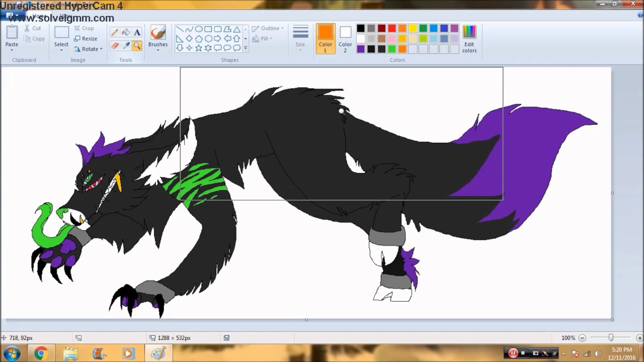Click the Cut button
Screen dimensions: 644x362
(33, 29)
